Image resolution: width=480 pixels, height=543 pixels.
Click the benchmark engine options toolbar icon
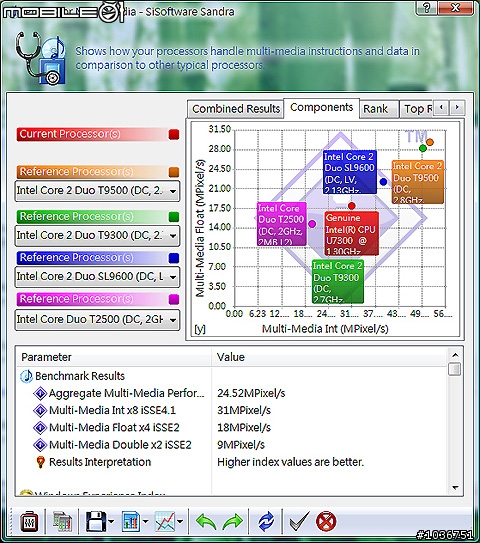coord(29,522)
